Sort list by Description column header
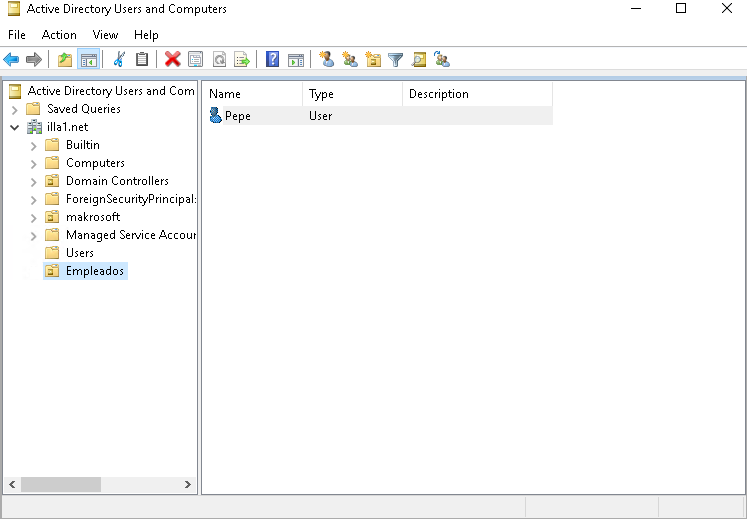The image size is (747, 519). [477, 94]
